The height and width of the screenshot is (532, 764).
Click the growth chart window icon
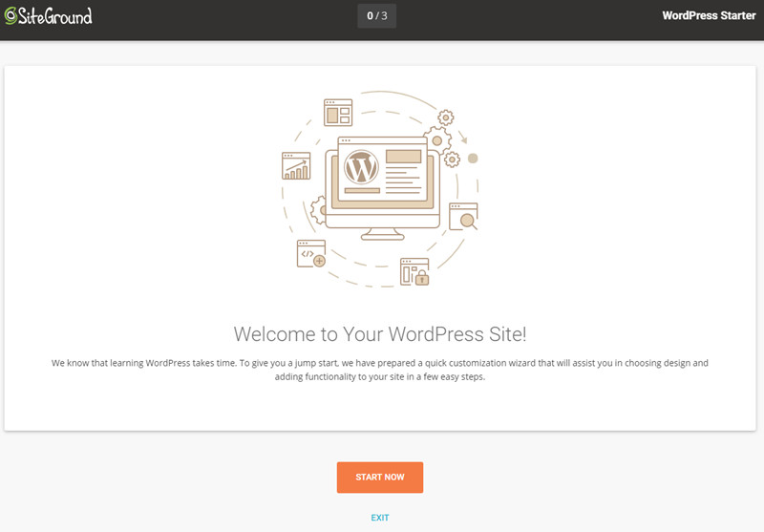click(x=296, y=165)
